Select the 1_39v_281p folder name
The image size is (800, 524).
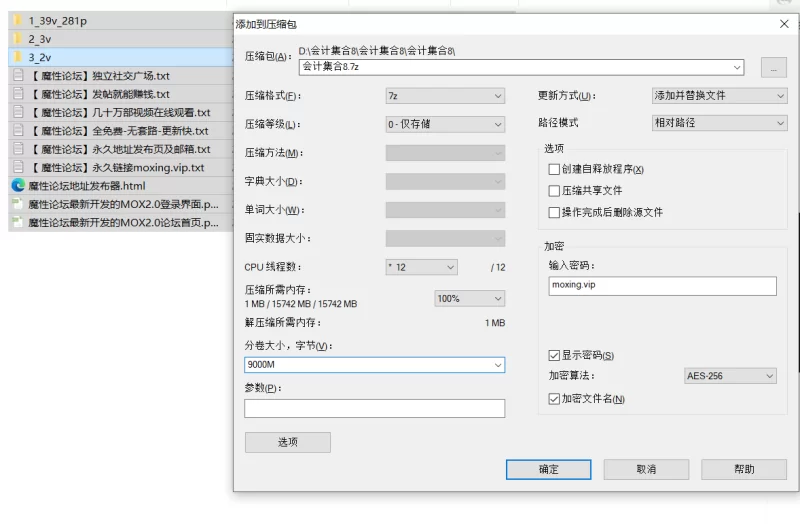(x=58, y=21)
